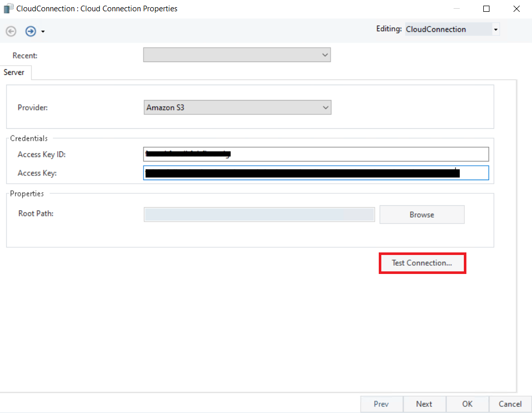Minimize the Cloud Connection Properties window
The image size is (532, 413).
(457, 9)
